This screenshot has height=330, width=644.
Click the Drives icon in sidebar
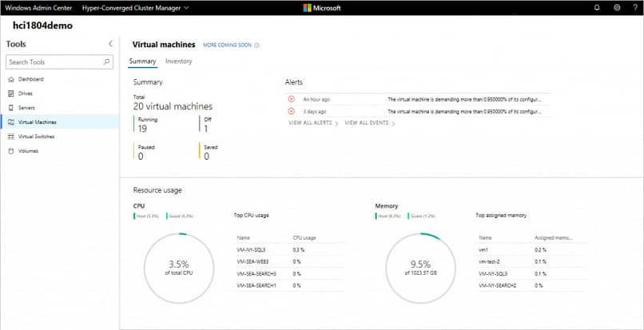click(x=10, y=93)
